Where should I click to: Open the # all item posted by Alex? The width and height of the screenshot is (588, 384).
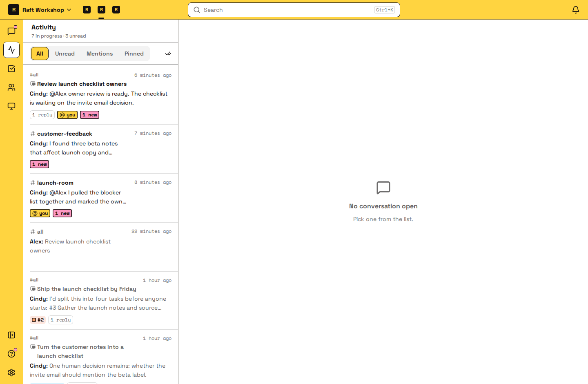(x=100, y=247)
